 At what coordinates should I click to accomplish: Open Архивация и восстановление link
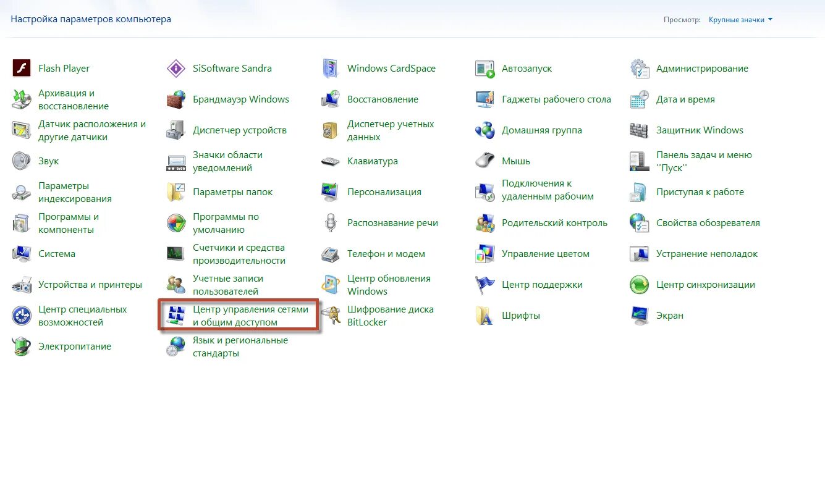74,99
